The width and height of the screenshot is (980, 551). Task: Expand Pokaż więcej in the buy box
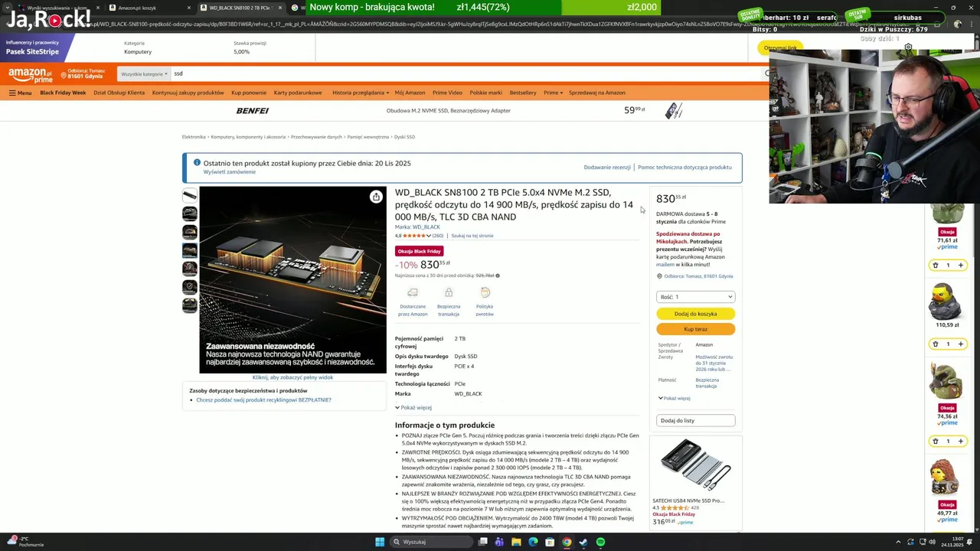tap(674, 398)
